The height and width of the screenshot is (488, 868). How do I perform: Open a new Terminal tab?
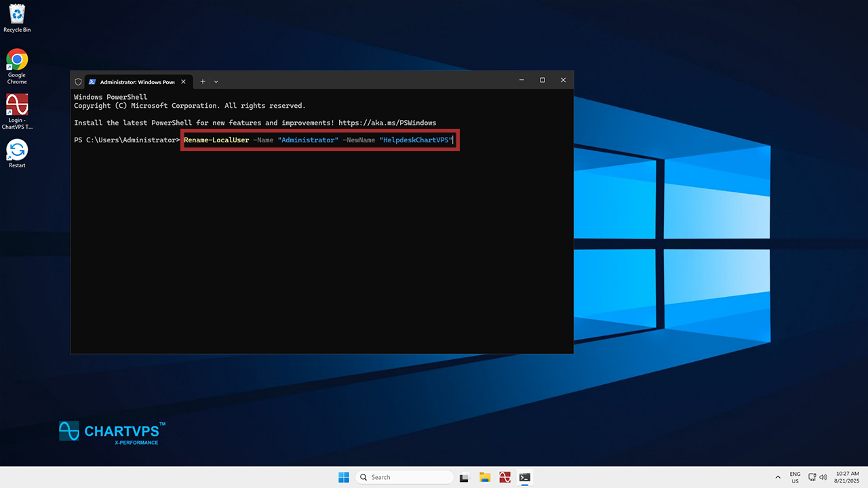[x=202, y=81]
